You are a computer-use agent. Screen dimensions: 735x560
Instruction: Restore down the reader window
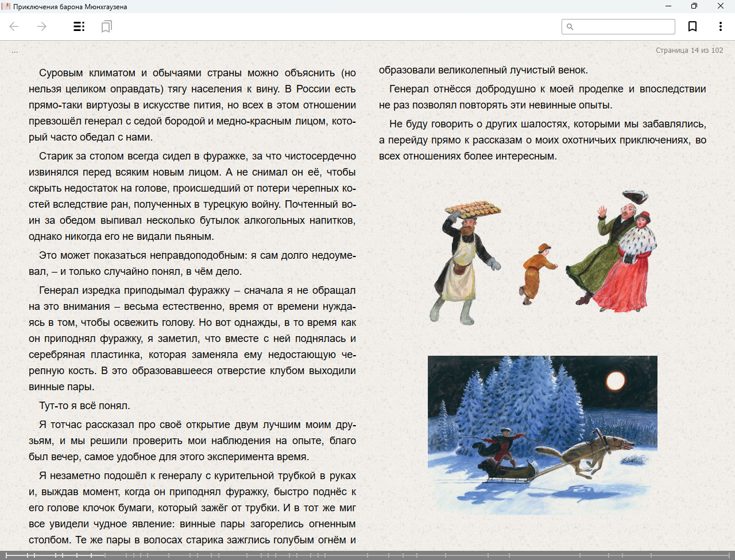(694, 6)
